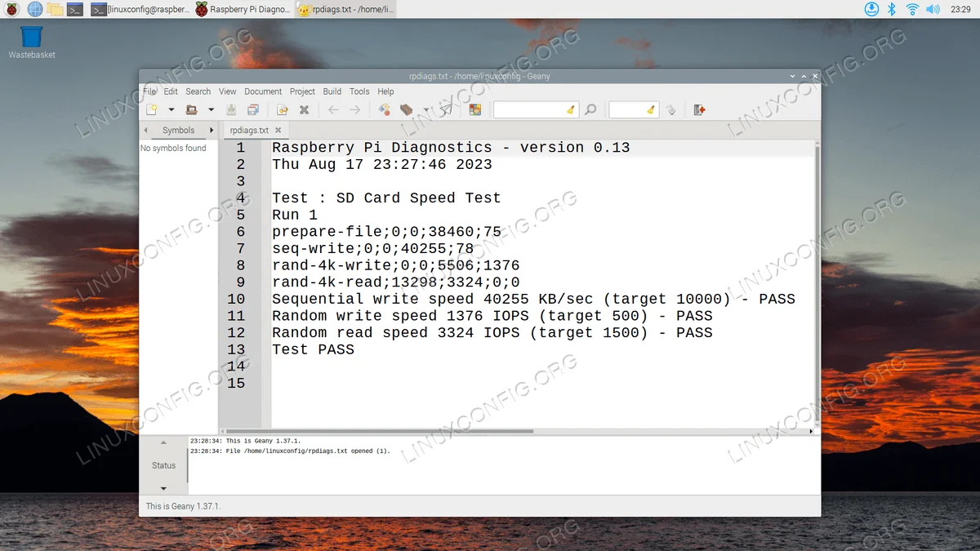
Task: Switch to the linuxconfig terminal taskbar window
Action: [x=140, y=9]
